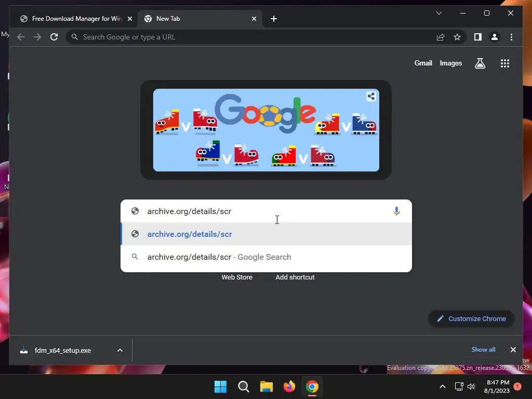Viewport: 532px width, 399px height.
Task: Open the Google apps grid
Action: 505,63
